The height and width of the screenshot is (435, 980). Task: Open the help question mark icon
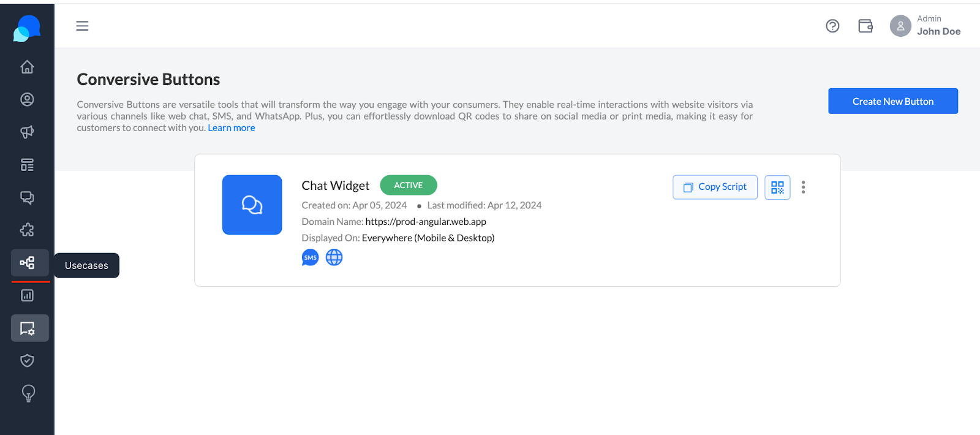pos(832,26)
